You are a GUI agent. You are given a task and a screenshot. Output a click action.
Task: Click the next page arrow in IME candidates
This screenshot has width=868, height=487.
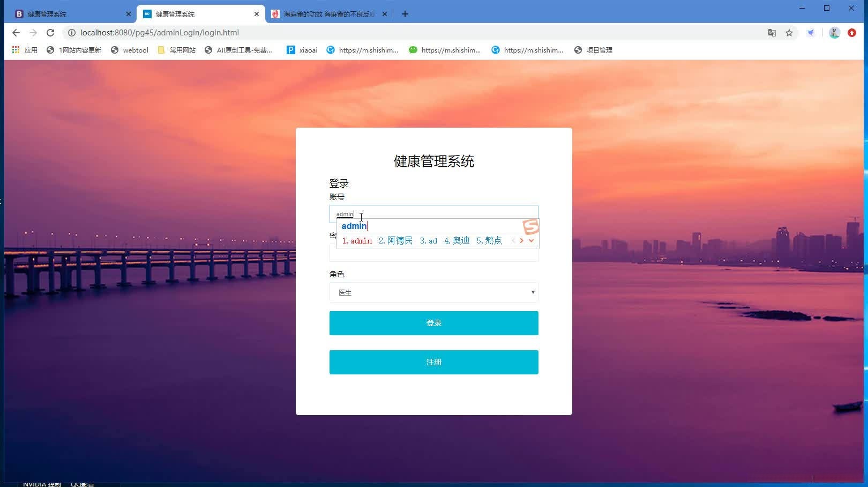click(x=522, y=240)
